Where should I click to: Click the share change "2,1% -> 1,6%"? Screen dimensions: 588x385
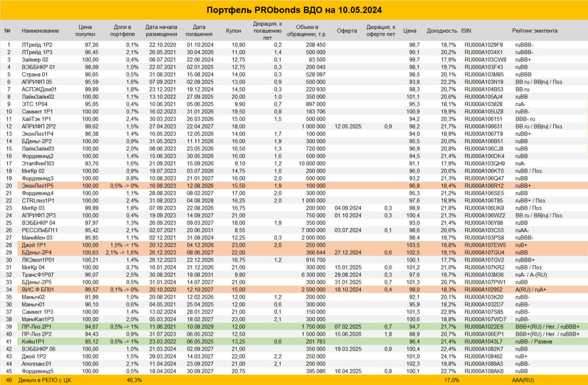[122, 252]
